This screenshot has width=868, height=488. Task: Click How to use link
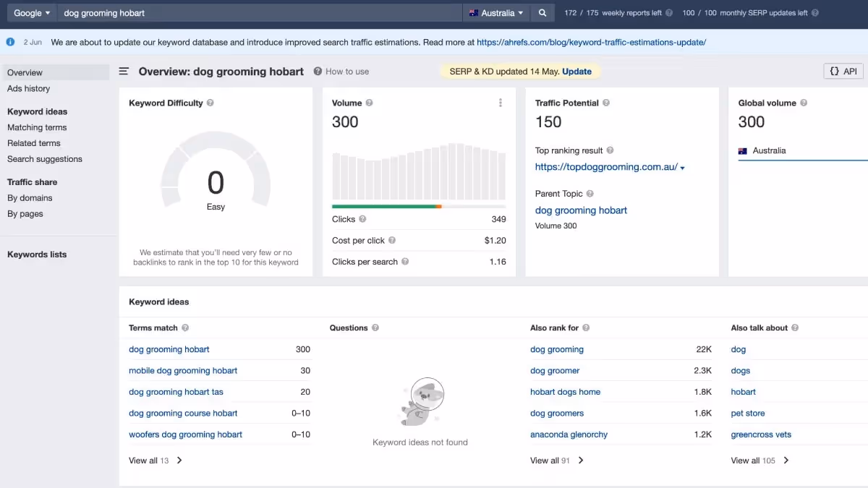347,72
